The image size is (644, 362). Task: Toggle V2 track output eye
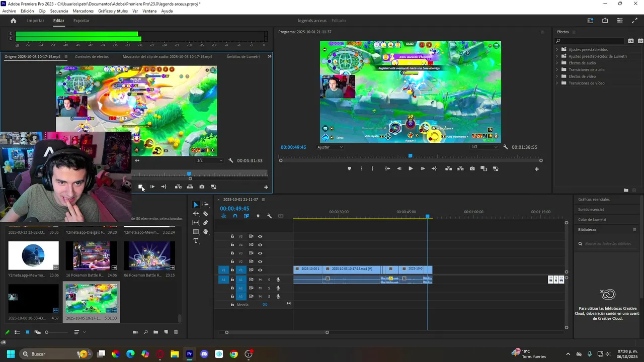coord(260,261)
